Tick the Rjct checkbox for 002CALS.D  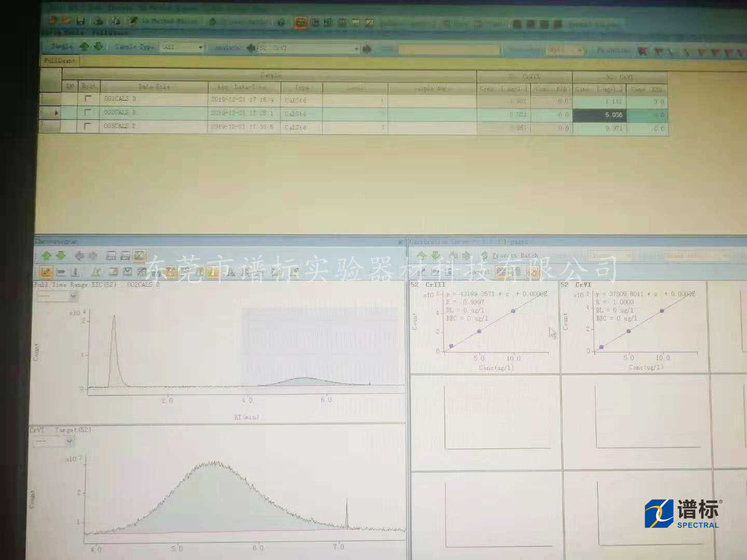88,112
